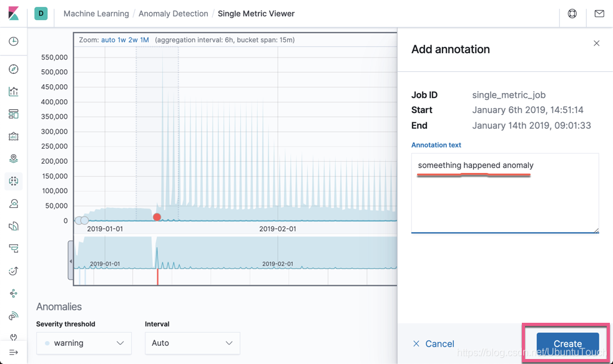Click the Kibana logo
The image size is (613, 364).
click(x=13, y=13)
